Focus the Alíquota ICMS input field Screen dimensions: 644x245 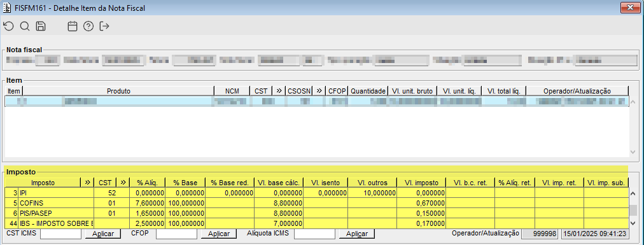pos(314,234)
